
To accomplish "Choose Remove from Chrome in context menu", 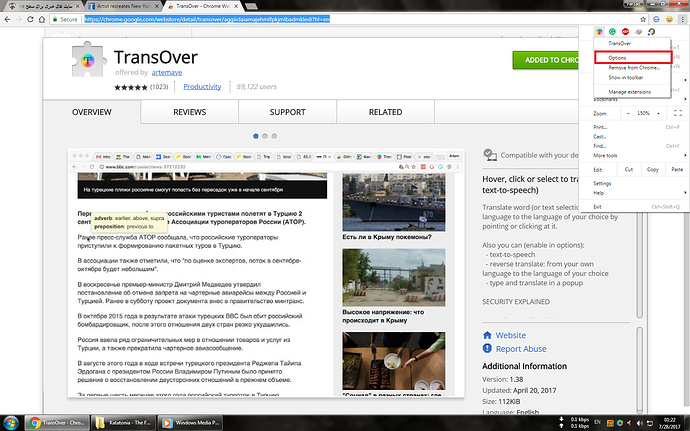I will tap(632, 68).
